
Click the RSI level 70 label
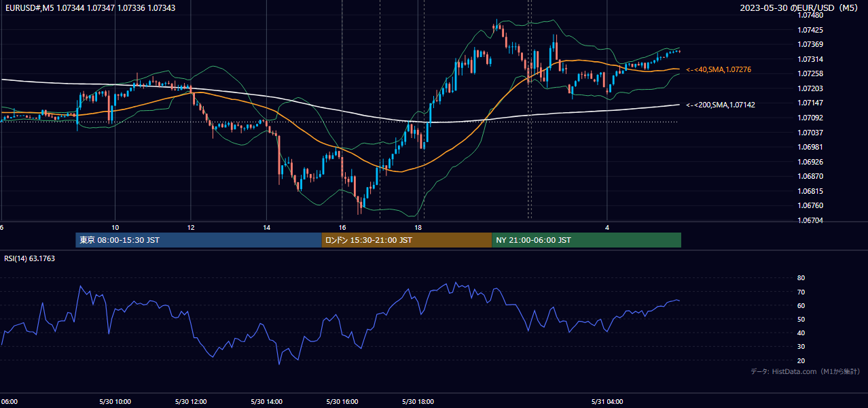click(801, 292)
